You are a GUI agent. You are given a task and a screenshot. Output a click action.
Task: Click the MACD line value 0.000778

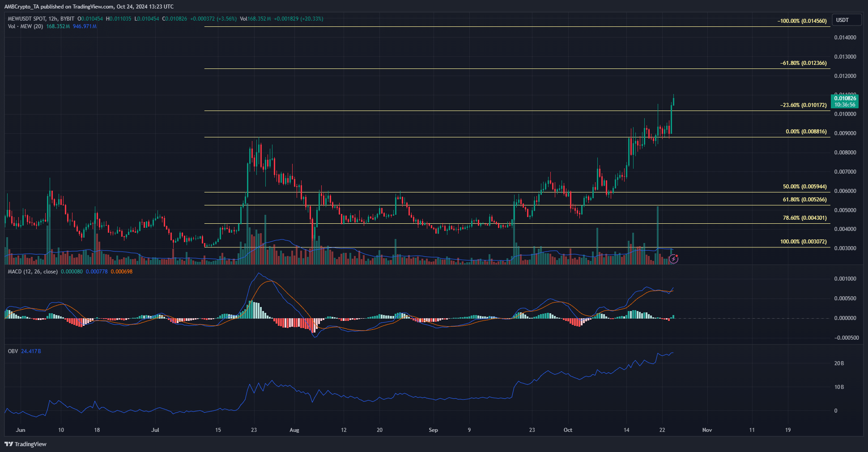coord(97,272)
